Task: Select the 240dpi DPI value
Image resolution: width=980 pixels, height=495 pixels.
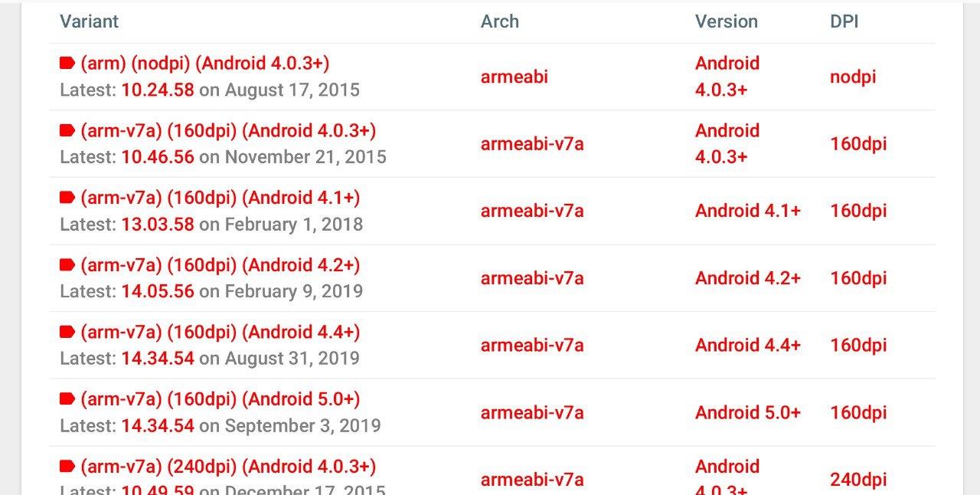Action: point(858,480)
